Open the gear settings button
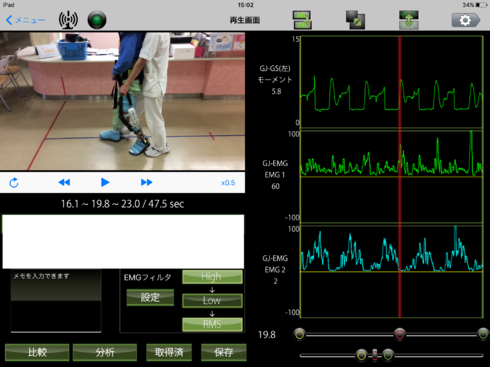This screenshot has width=490, height=367. click(466, 20)
